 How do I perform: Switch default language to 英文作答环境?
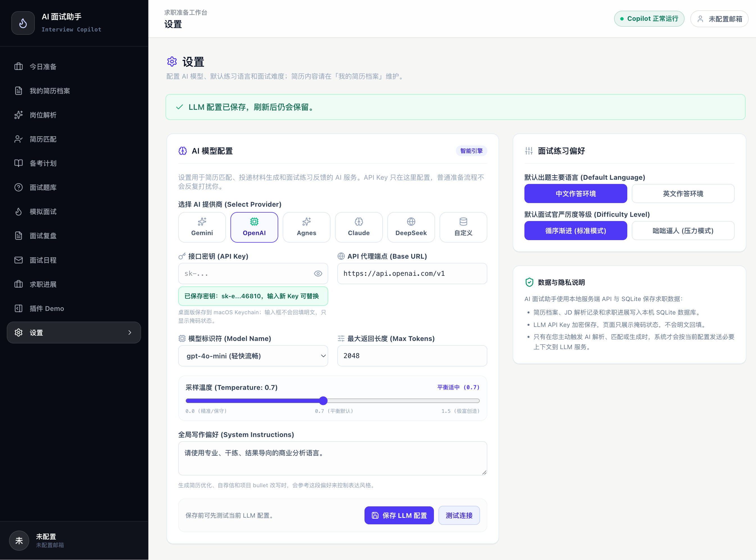click(683, 194)
